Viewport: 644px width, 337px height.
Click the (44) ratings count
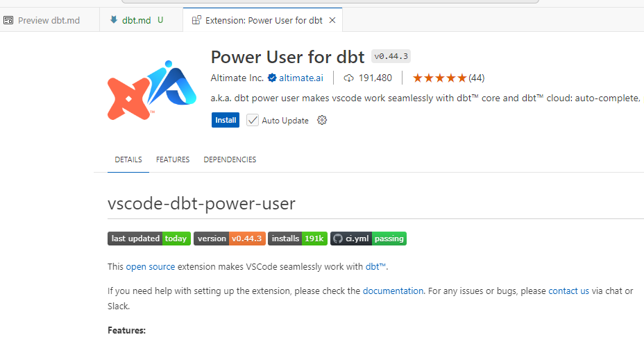(477, 78)
